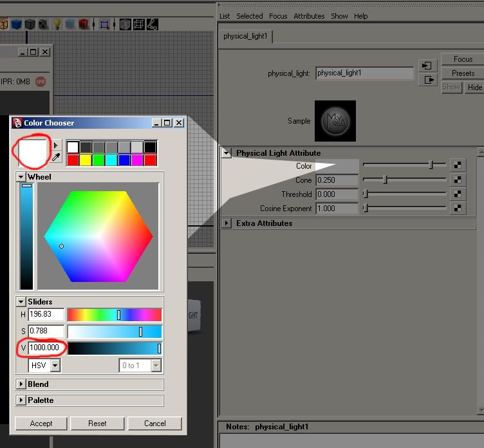Screen dimensions: 484x448
Task: Click the V value input field
Action: (46, 348)
